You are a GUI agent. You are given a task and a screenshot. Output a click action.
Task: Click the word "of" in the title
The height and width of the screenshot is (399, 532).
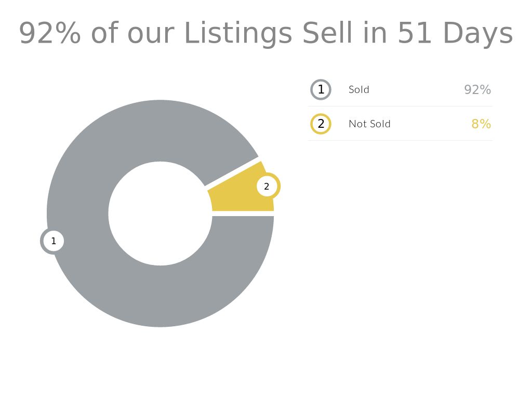click(x=105, y=33)
